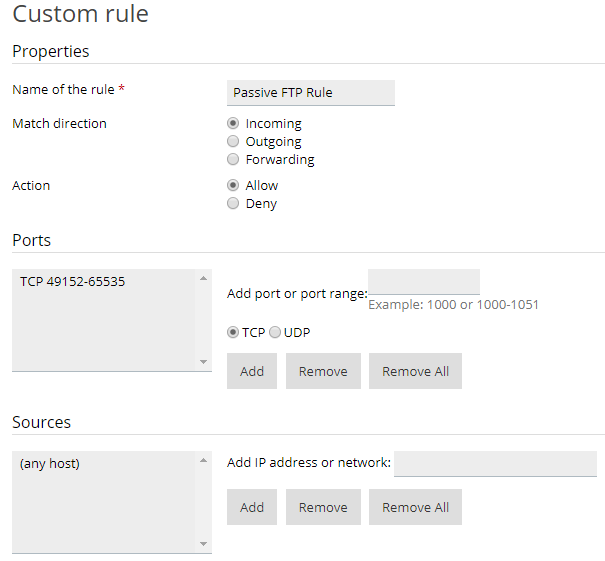Click Remove All in the Ports section
605x561 pixels.
pyautogui.click(x=415, y=371)
